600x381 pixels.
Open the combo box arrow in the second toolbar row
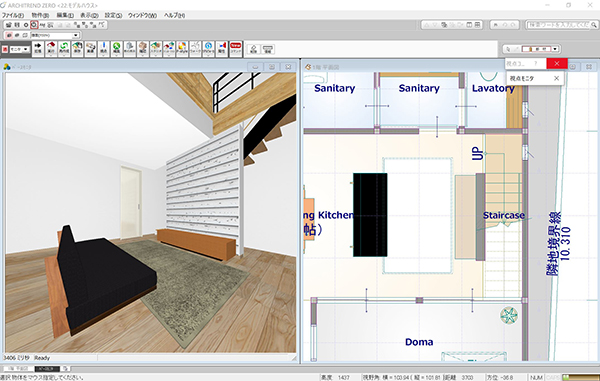pyautogui.click(x=76, y=35)
